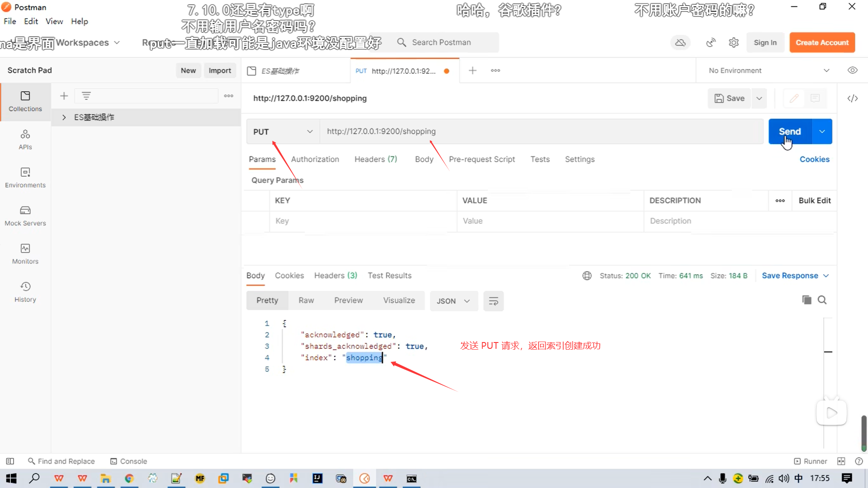Open the APIs sidebar section
Screen dimensions: 868x488
[x=25, y=139]
